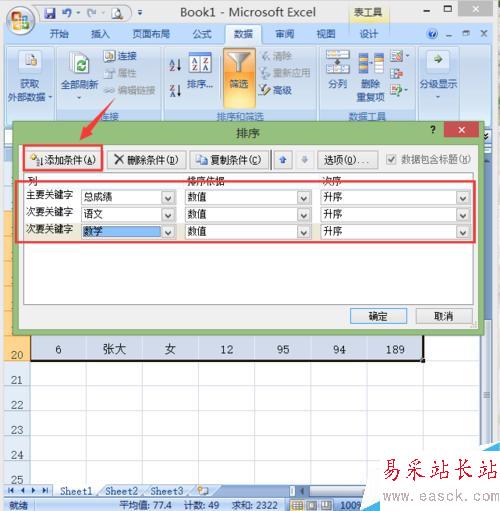The image size is (500, 511).
Task: Open the 排序 sort dialog icon
Action: (200, 63)
